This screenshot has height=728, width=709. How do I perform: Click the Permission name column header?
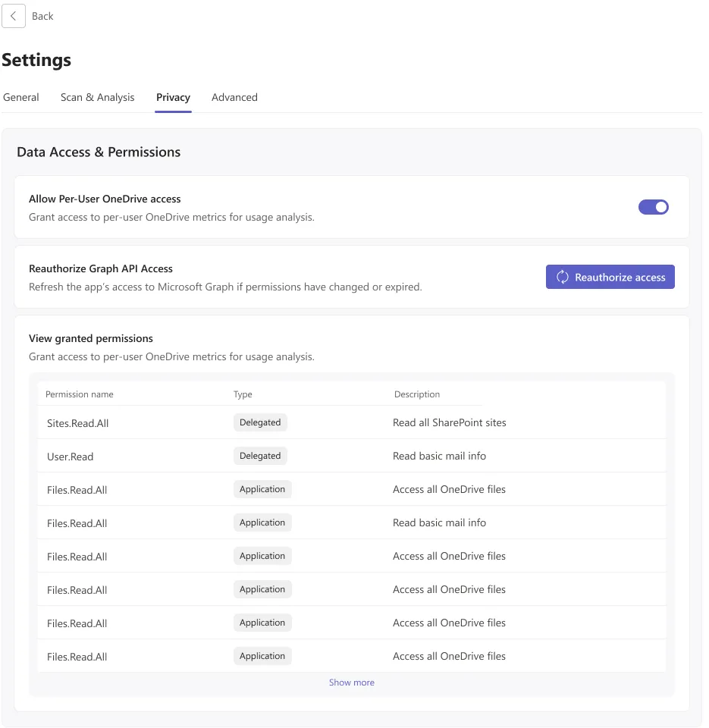[80, 394]
